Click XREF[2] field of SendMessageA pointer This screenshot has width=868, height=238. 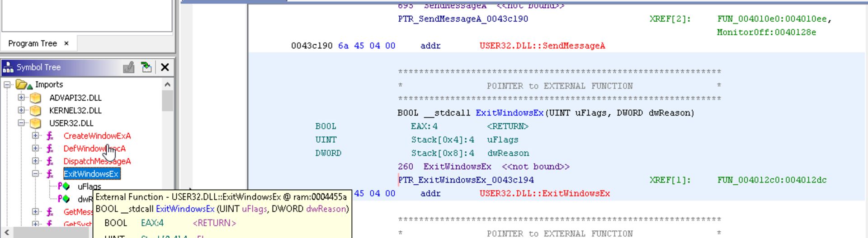coord(670,19)
